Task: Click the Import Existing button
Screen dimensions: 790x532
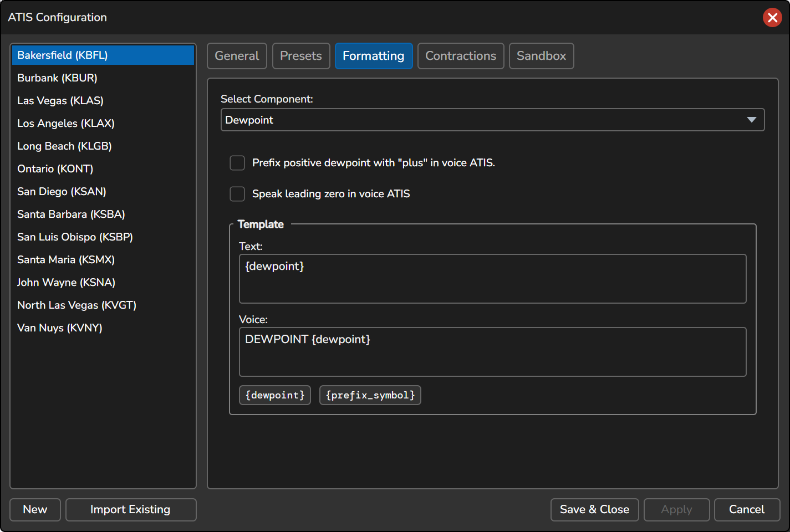Action: pyautogui.click(x=131, y=510)
